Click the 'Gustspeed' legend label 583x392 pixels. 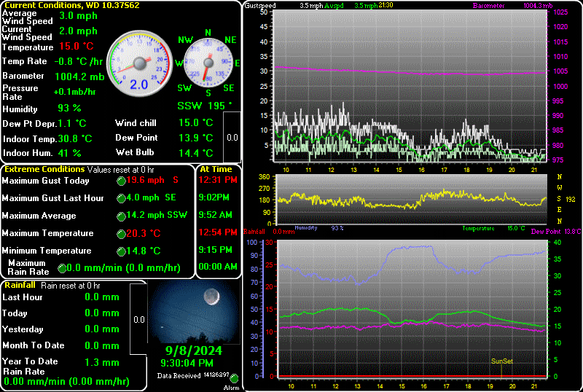tap(260, 6)
